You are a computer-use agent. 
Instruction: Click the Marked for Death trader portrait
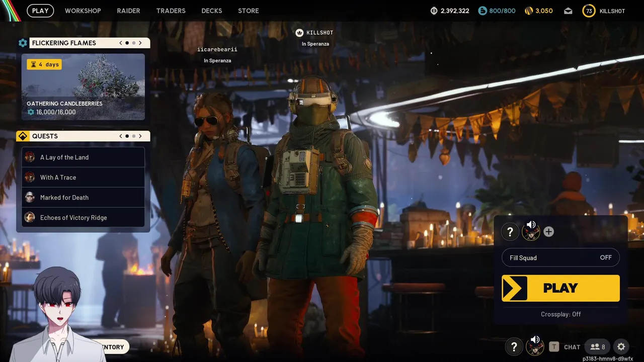point(30,197)
